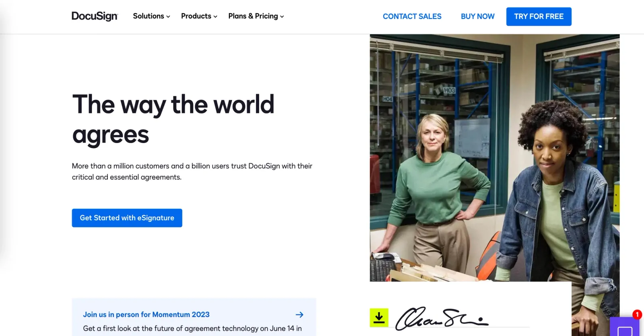
Task: Expand the Plans & Pricing dropdown chevron
Action: (x=282, y=17)
